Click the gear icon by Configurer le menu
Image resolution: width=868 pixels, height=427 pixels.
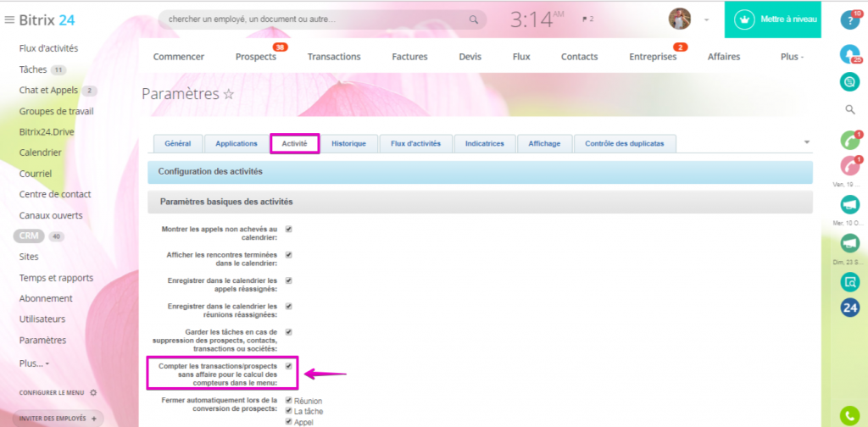point(93,393)
